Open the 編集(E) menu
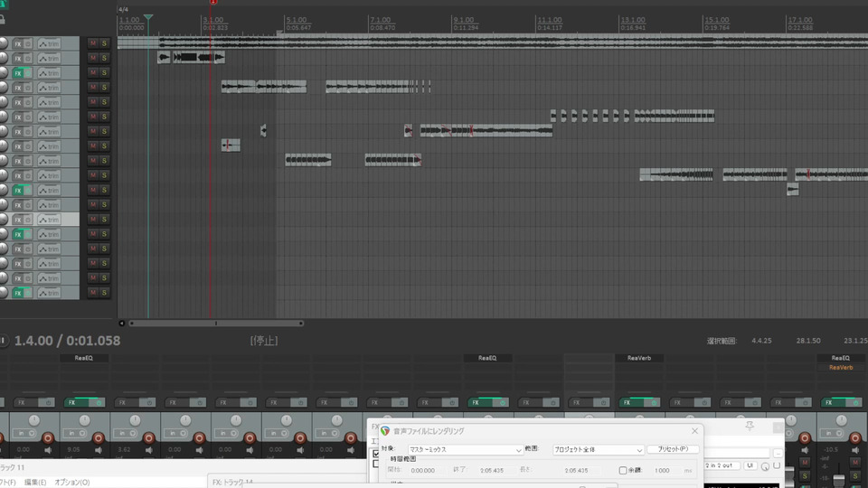The image size is (868, 488). pyautogui.click(x=35, y=483)
